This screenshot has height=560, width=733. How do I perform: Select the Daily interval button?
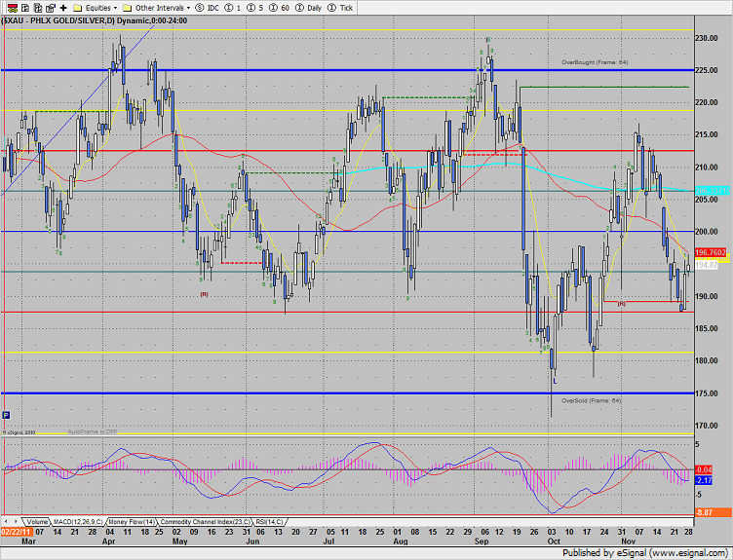coord(304,7)
